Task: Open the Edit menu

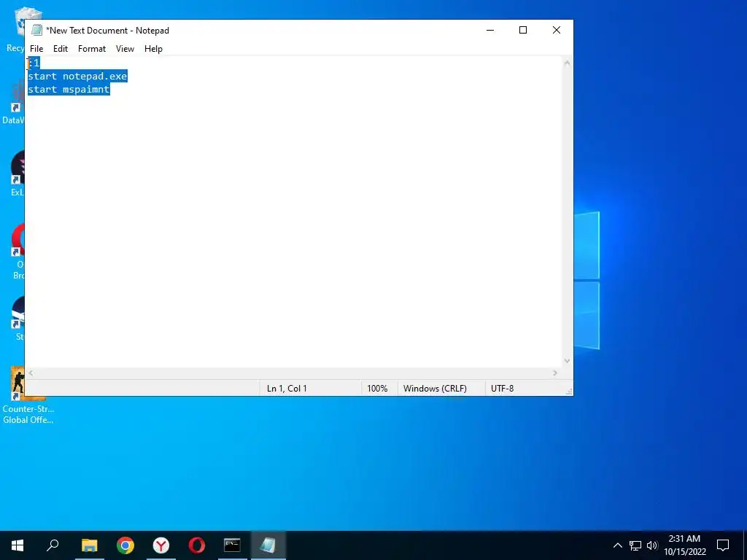Action: coord(60,49)
